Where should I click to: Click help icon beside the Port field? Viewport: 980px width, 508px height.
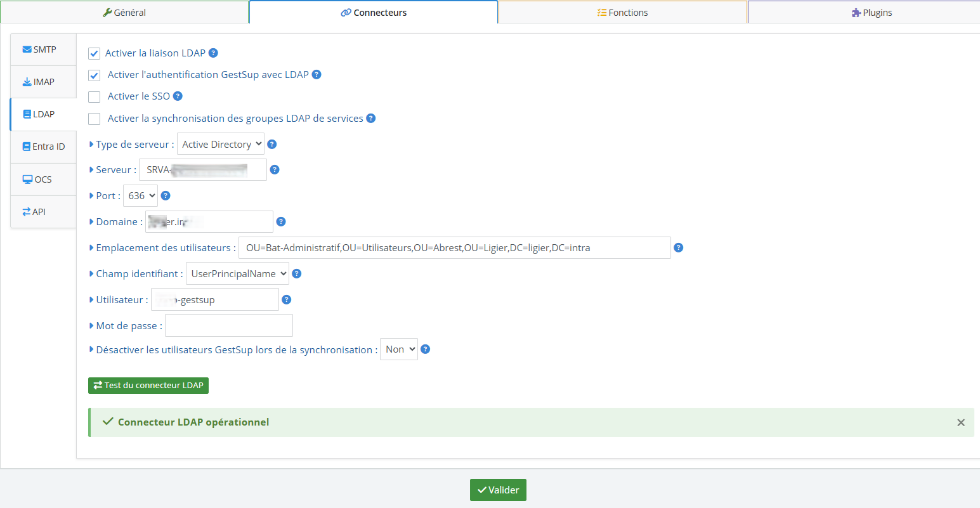pos(166,196)
